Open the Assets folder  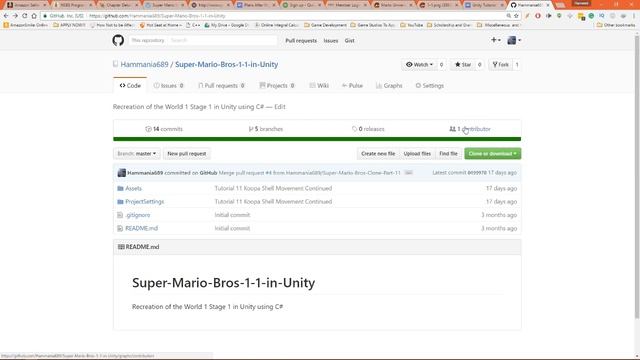(133, 188)
